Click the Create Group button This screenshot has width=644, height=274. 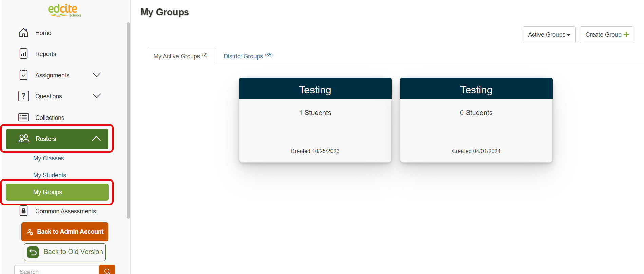(x=607, y=35)
